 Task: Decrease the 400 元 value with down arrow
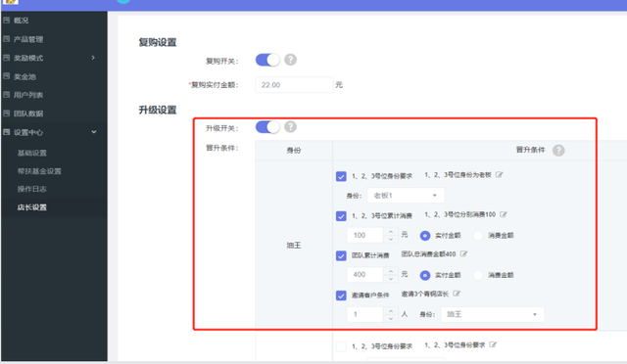pyautogui.click(x=391, y=278)
